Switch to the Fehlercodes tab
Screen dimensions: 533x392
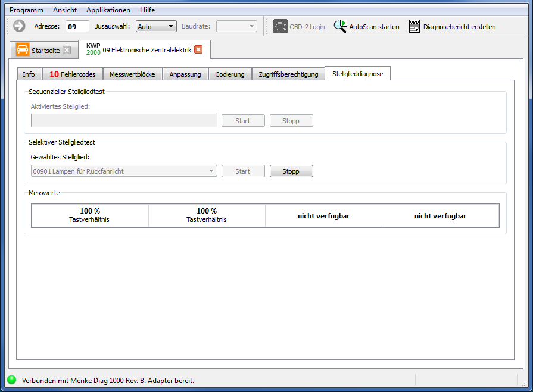coord(72,74)
